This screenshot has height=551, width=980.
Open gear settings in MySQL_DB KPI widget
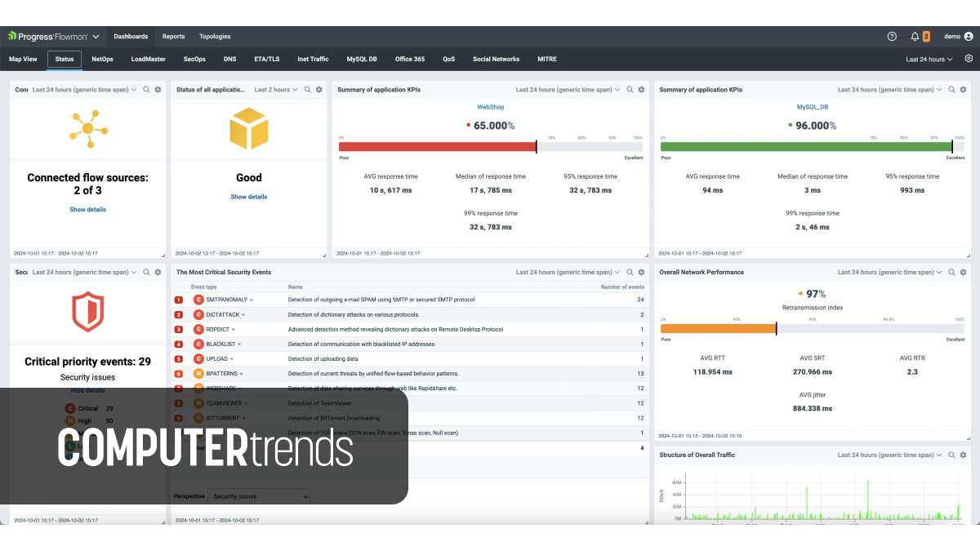[964, 90]
